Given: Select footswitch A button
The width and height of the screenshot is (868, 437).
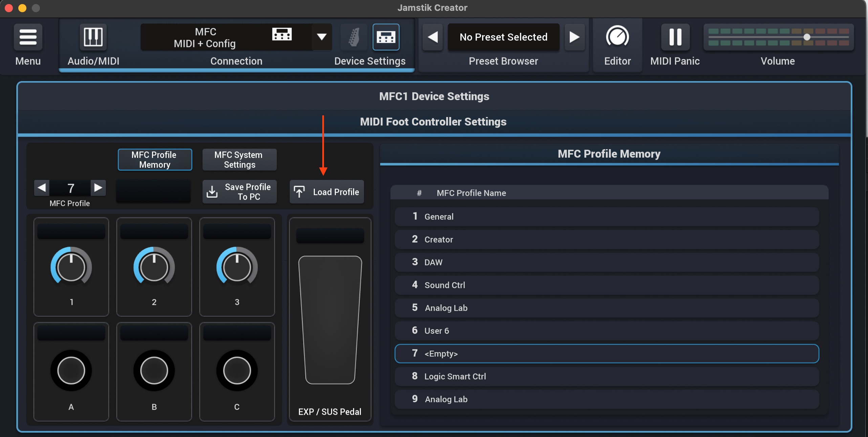Looking at the screenshot, I should 71,371.
